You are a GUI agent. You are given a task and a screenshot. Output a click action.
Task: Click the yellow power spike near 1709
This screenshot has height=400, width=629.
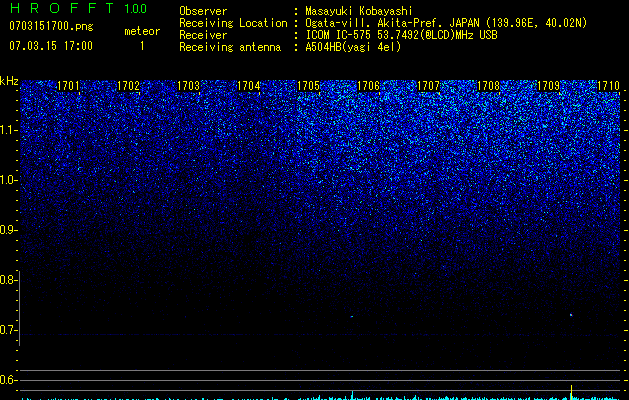pyautogui.click(x=571, y=392)
